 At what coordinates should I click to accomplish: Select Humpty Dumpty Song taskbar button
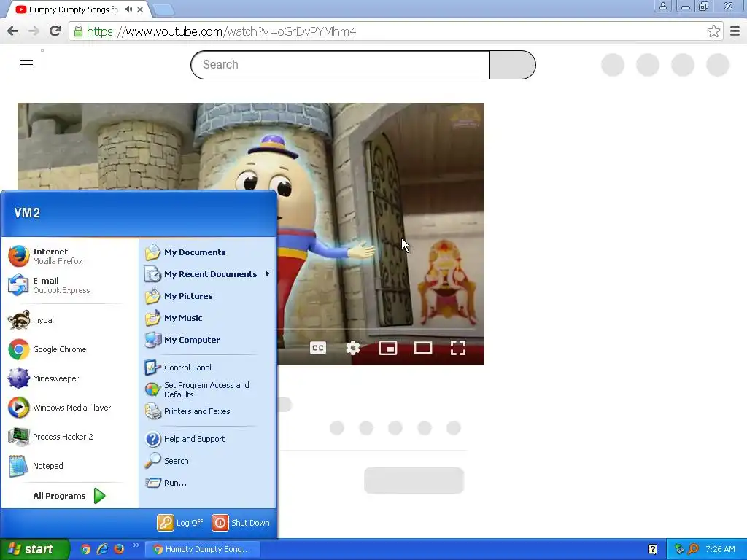click(202, 549)
